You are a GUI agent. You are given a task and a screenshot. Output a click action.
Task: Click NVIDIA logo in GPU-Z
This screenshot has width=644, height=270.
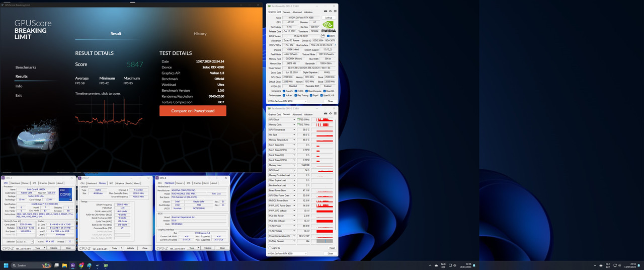pyautogui.click(x=329, y=27)
